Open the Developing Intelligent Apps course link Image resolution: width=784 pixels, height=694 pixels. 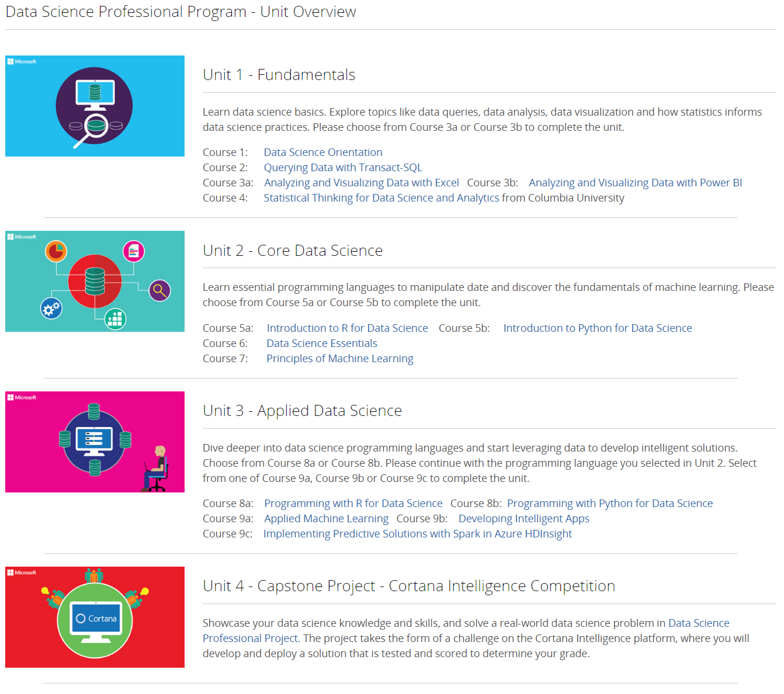coord(523,519)
